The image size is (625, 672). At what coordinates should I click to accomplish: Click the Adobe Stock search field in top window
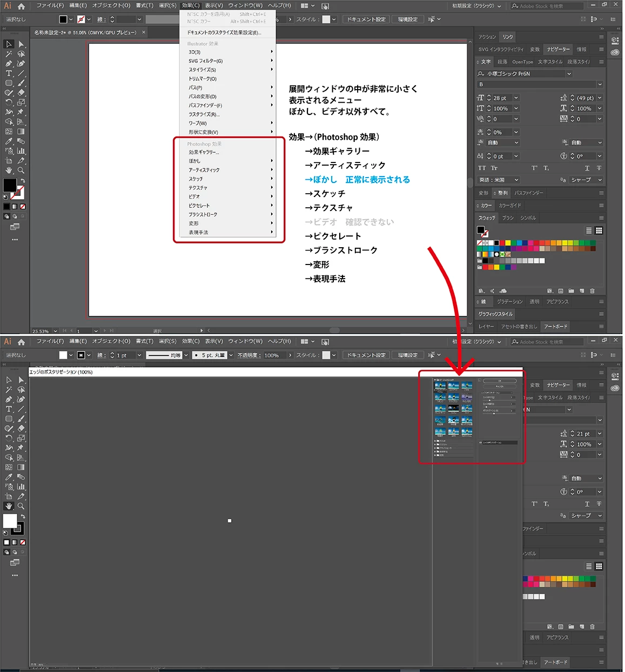(x=547, y=6)
